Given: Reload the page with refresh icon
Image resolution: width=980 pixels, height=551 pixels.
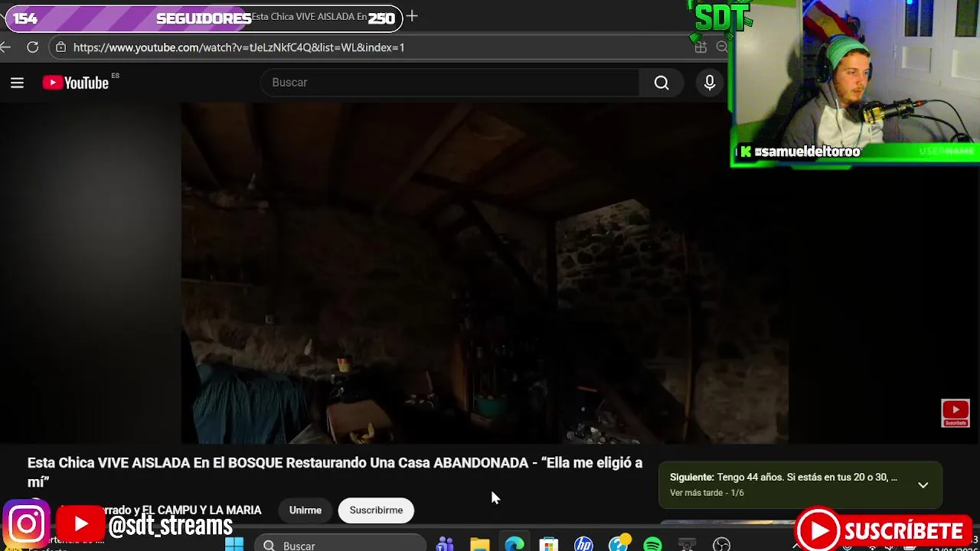Looking at the screenshot, I should point(33,47).
